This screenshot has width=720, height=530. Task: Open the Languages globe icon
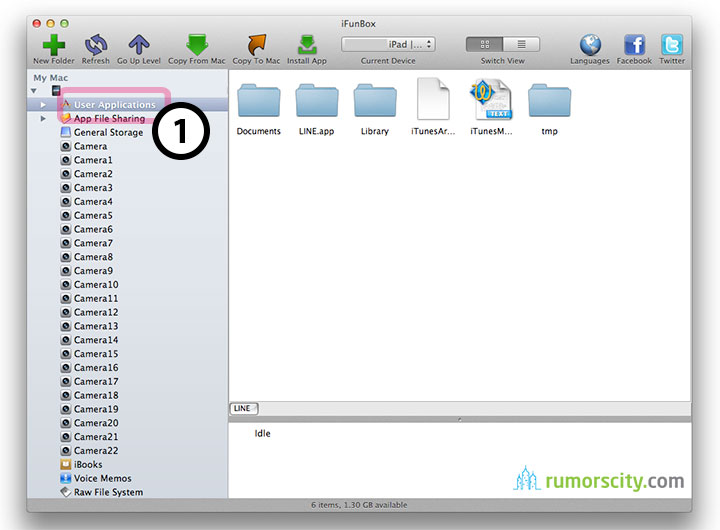[590, 45]
